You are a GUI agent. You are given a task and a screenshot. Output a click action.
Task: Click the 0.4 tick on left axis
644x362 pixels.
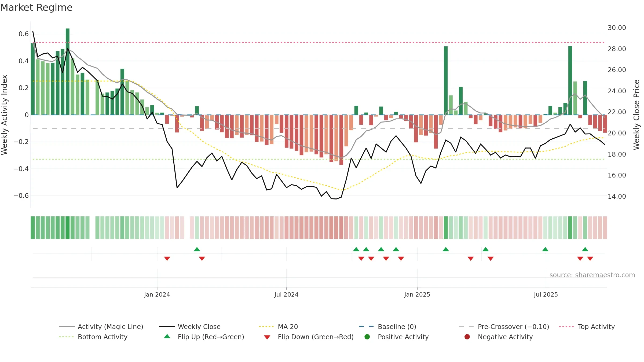point(24,61)
